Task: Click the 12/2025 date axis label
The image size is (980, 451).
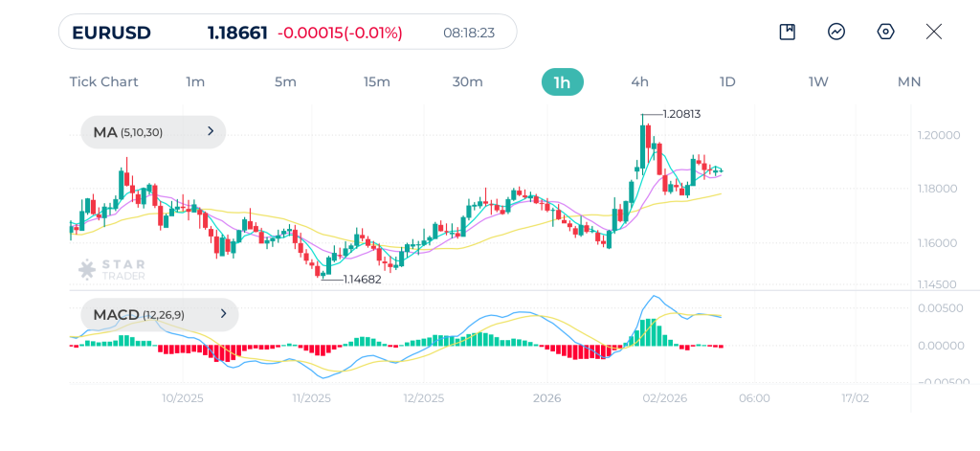Action: [x=424, y=398]
